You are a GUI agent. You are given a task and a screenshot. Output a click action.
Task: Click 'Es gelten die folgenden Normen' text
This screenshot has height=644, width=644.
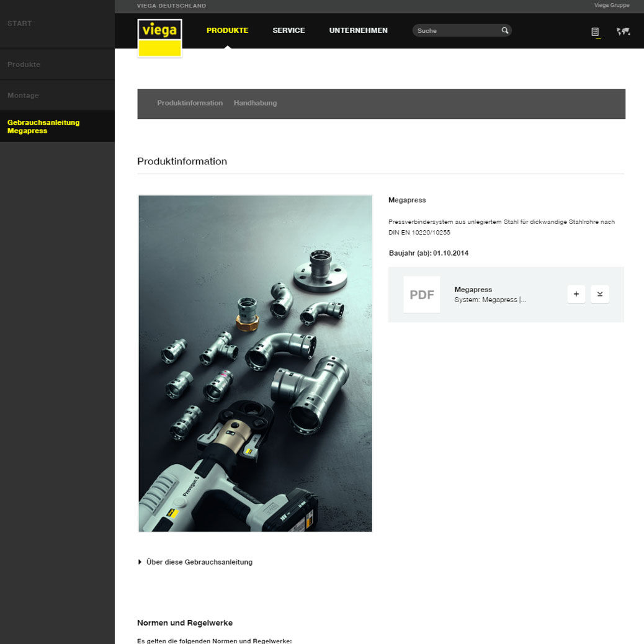pos(215,641)
